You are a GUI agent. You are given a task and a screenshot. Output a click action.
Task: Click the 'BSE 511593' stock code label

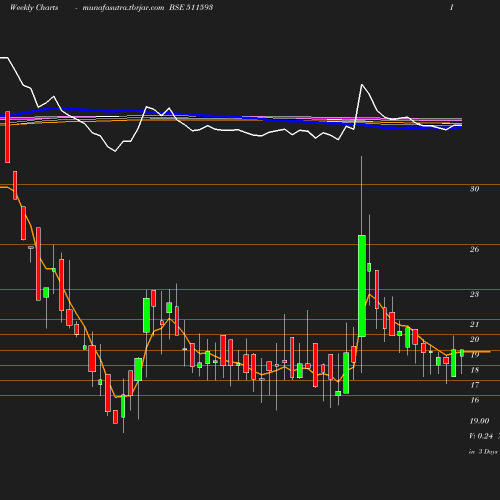click(191, 7)
